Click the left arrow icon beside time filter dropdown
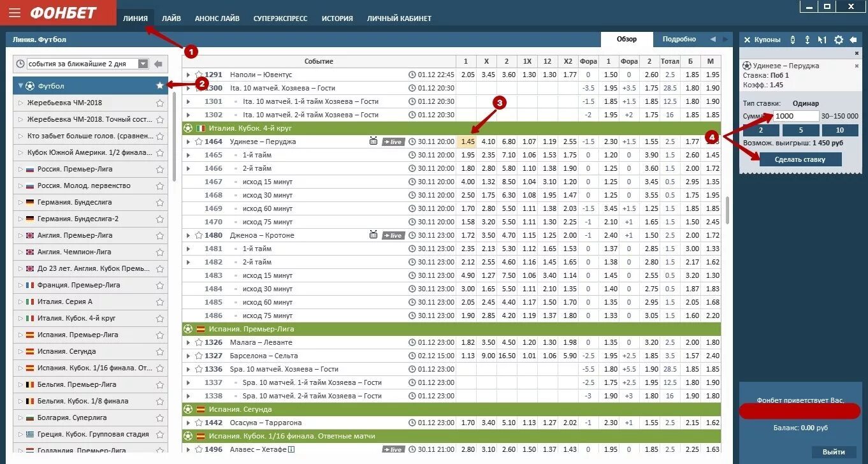This screenshot has width=868, height=464. [158, 64]
